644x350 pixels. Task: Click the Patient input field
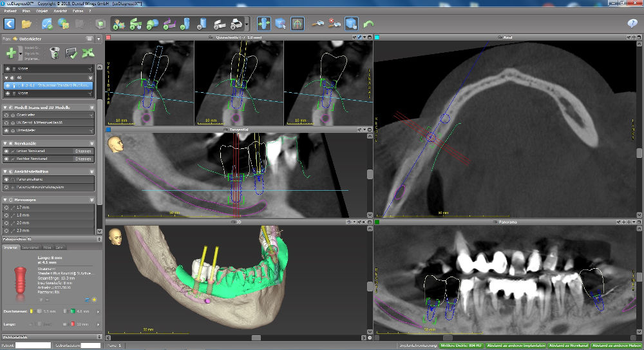click(32, 346)
